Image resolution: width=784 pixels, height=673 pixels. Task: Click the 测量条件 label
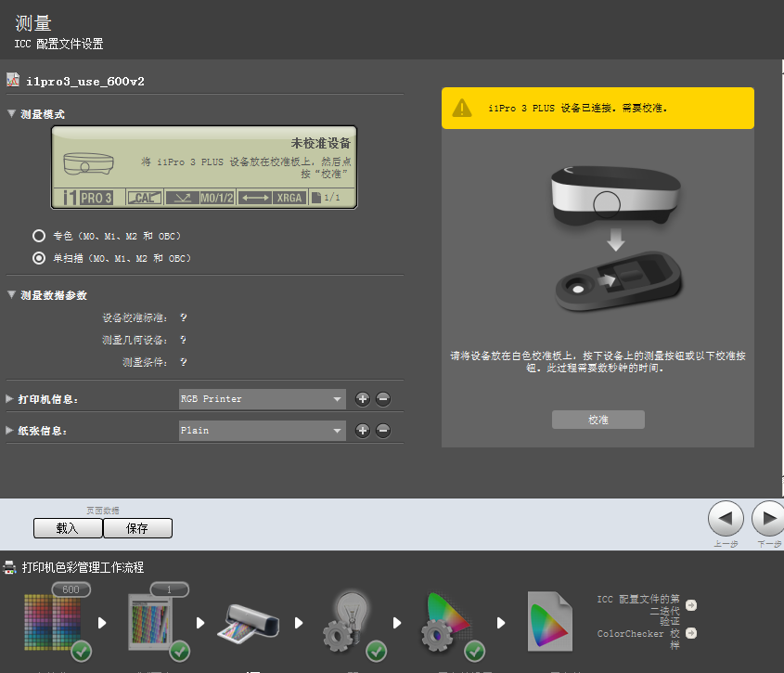point(145,362)
